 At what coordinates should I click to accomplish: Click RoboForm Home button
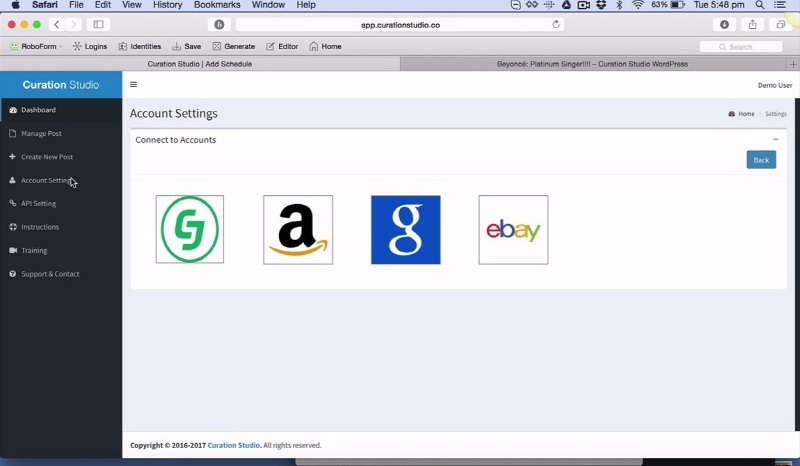325,46
